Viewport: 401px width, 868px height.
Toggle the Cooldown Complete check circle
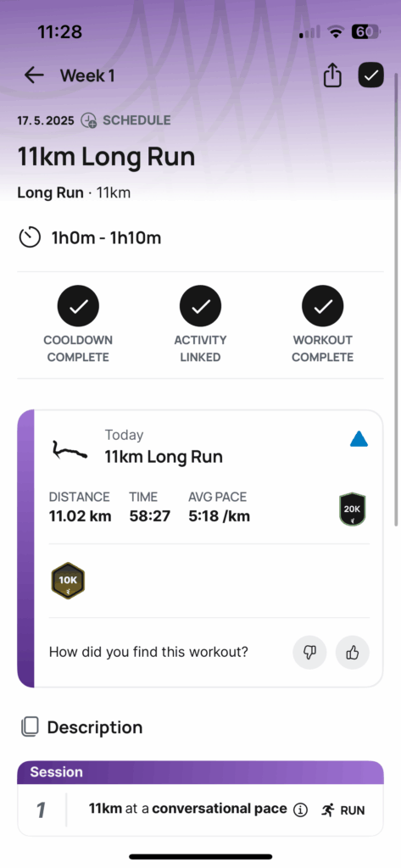(78, 305)
